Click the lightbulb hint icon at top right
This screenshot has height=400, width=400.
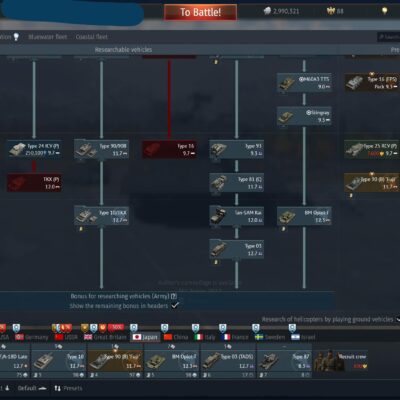384,11
